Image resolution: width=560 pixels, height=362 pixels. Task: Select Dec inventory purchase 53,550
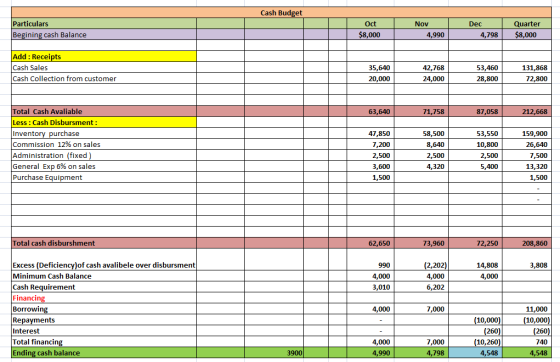(475, 134)
